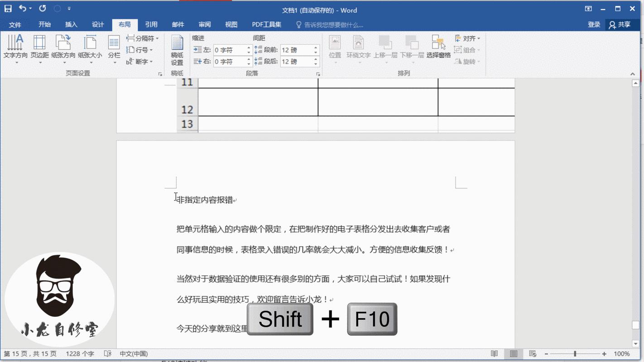This screenshot has height=362, width=644.
Task: Open the 文件 File tab
Action: 15,25
